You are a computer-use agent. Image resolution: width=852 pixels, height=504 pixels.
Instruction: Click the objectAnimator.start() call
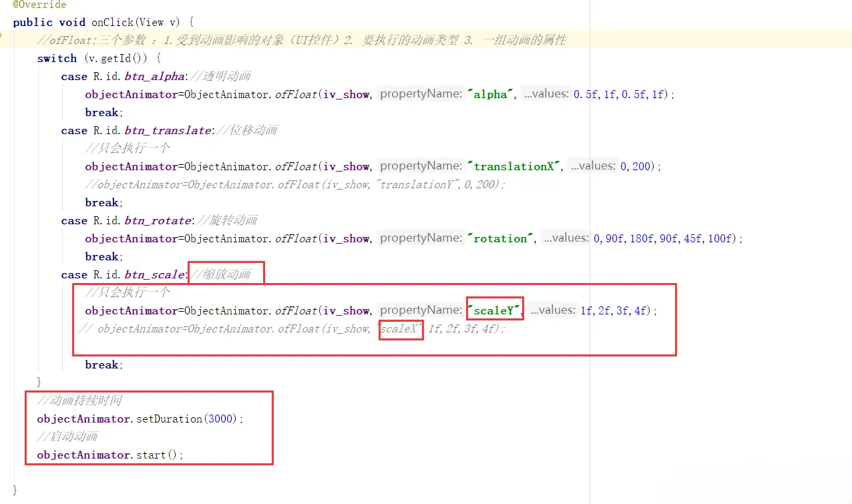click(110, 455)
